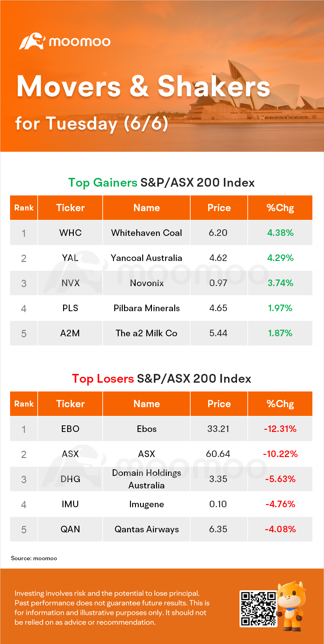Screen dimensions: 324x644
Task: Select the %Chg header in Top Gainers table
Action: click(280, 208)
